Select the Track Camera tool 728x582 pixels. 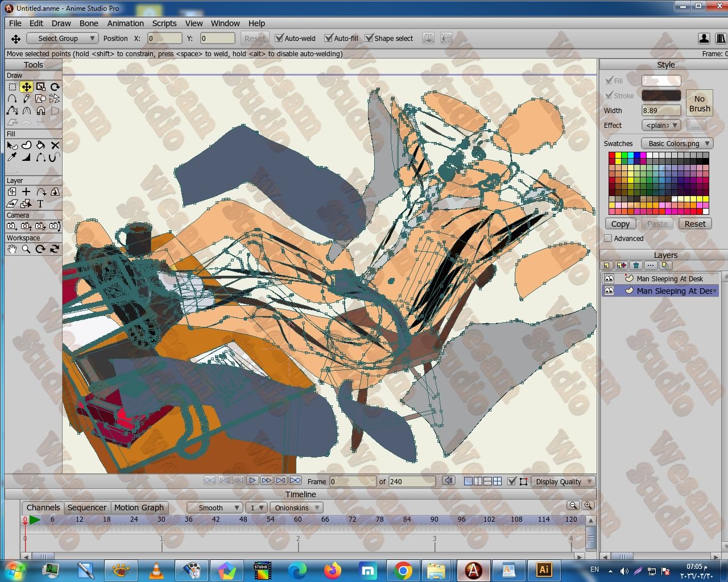12,226
